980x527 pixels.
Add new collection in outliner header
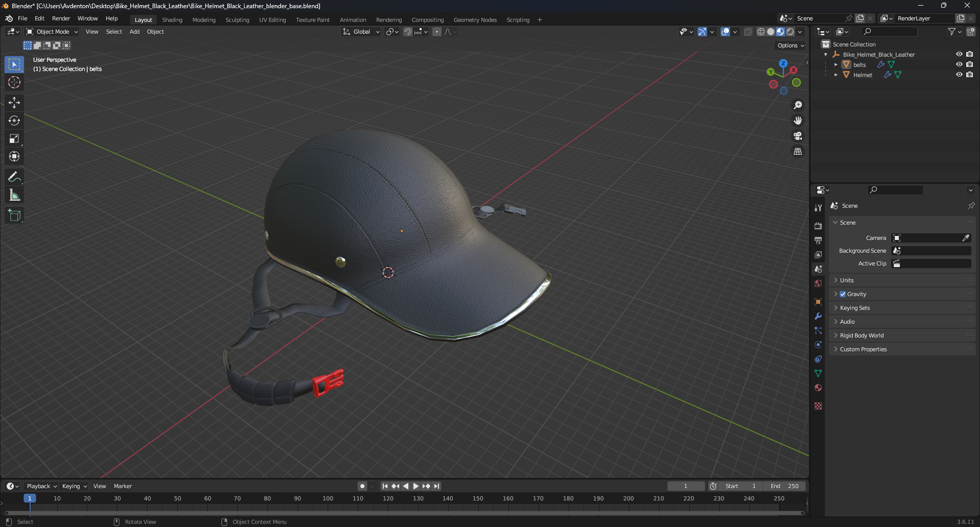tap(971, 32)
